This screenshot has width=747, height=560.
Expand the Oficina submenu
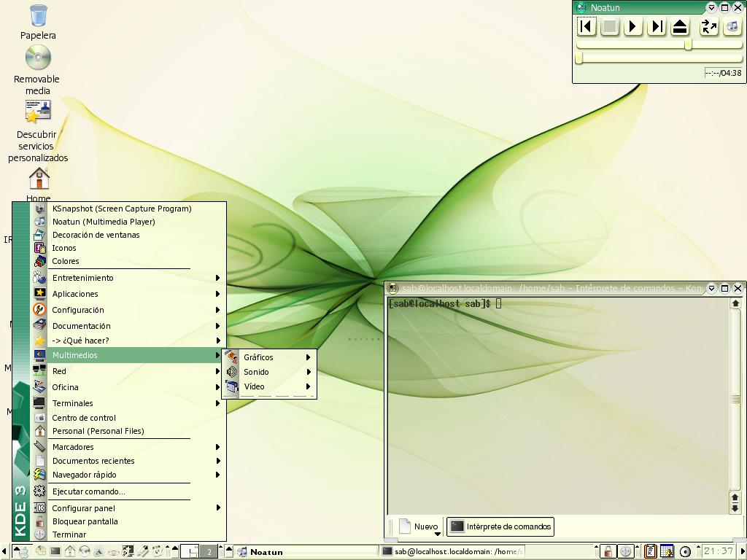click(x=128, y=387)
